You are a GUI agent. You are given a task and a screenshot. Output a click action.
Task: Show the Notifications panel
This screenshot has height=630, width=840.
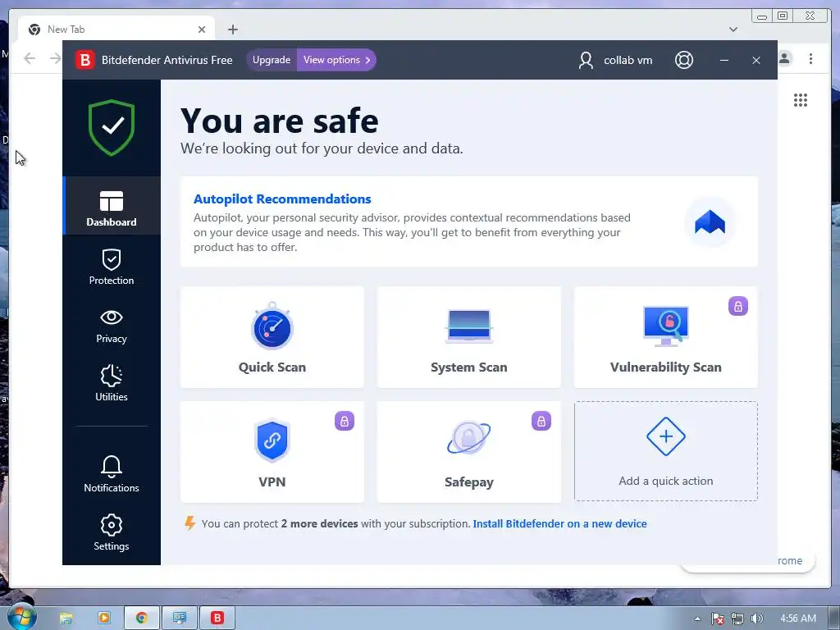pos(112,473)
